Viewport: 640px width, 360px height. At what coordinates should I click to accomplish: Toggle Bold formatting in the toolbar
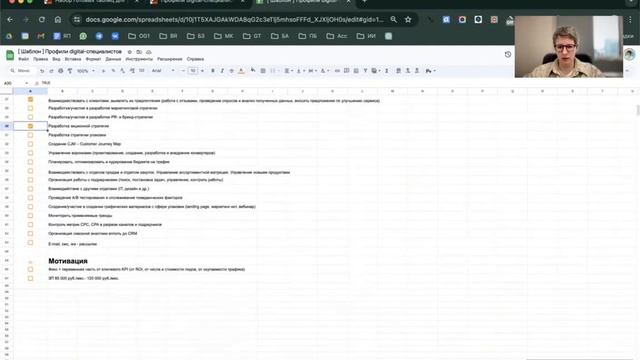pyautogui.click(x=213, y=71)
